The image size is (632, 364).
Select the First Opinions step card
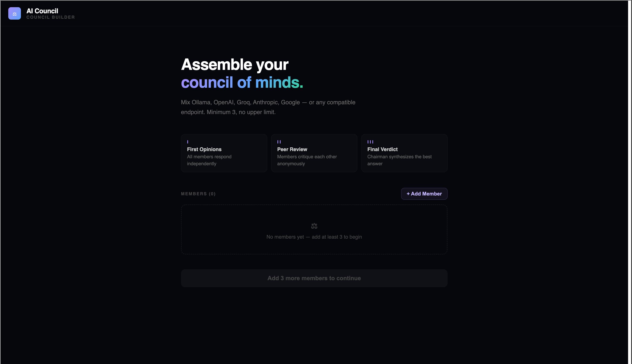(224, 153)
